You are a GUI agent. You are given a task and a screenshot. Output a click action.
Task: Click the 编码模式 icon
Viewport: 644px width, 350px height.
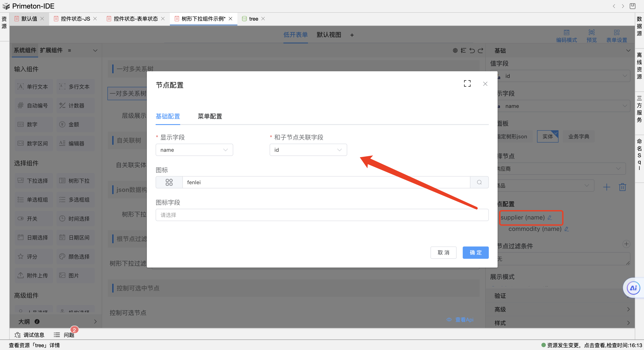[566, 32]
